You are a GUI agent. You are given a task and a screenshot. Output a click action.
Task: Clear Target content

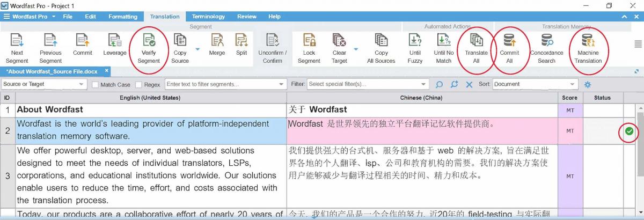tap(339, 48)
